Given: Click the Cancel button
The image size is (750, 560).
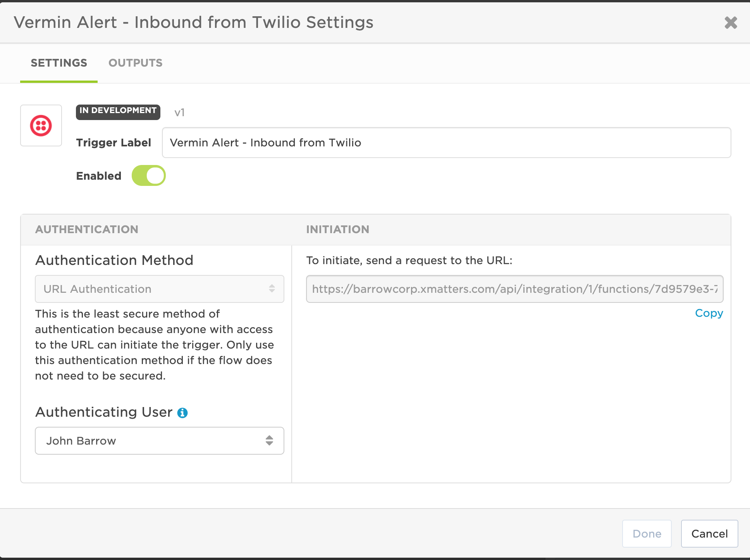Looking at the screenshot, I should click(709, 534).
